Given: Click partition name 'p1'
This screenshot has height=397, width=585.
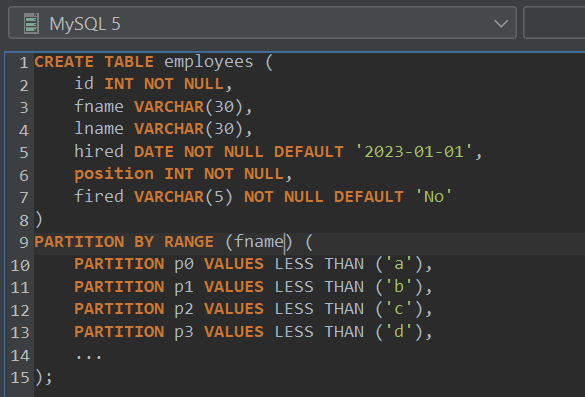Looking at the screenshot, I should (184, 287).
